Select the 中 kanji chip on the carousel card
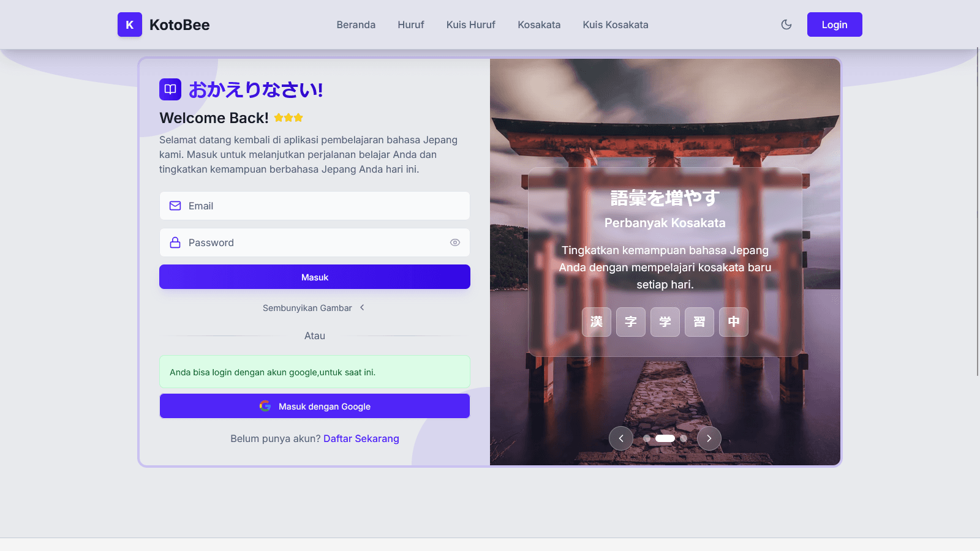980x551 pixels. click(x=733, y=321)
